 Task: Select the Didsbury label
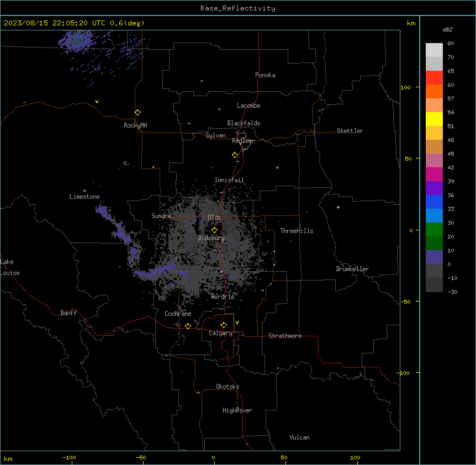tap(211, 238)
